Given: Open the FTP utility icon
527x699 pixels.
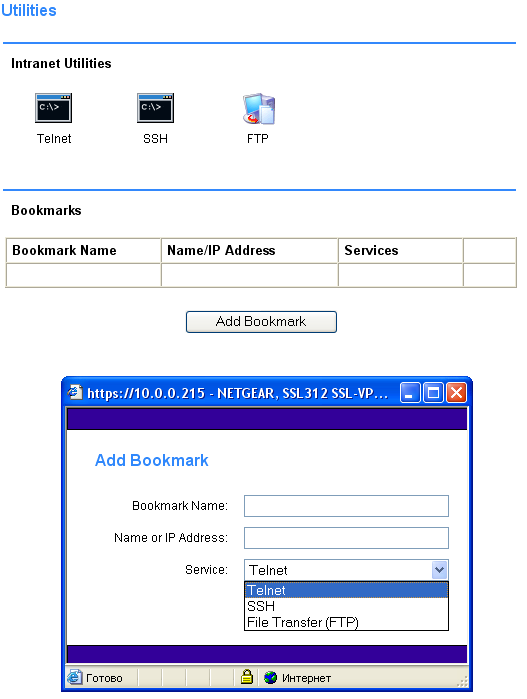Looking at the screenshot, I should coord(259,109).
